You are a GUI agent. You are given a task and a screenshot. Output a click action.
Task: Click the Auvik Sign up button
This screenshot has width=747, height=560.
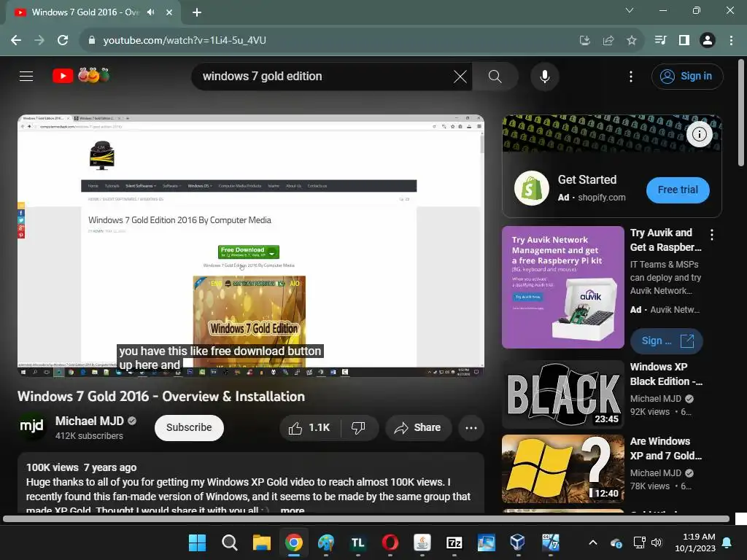(x=666, y=341)
